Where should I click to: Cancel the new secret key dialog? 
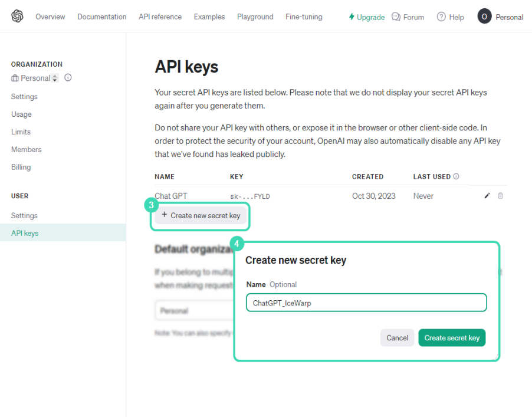[397, 338]
